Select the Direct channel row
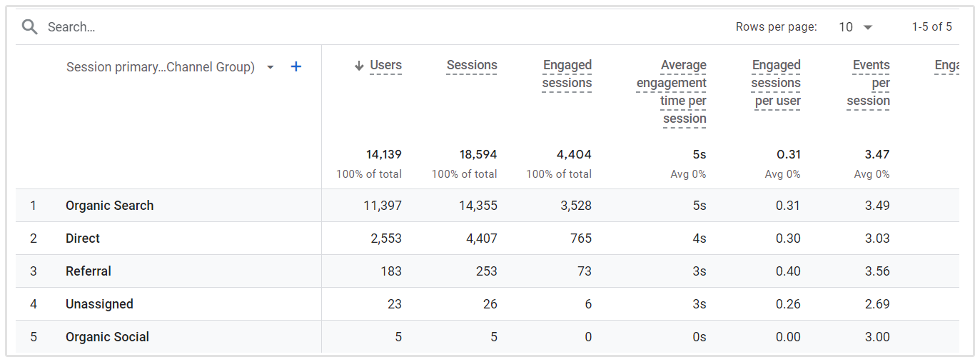Image resolution: width=980 pixels, height=362 pixels. (83, 238)
